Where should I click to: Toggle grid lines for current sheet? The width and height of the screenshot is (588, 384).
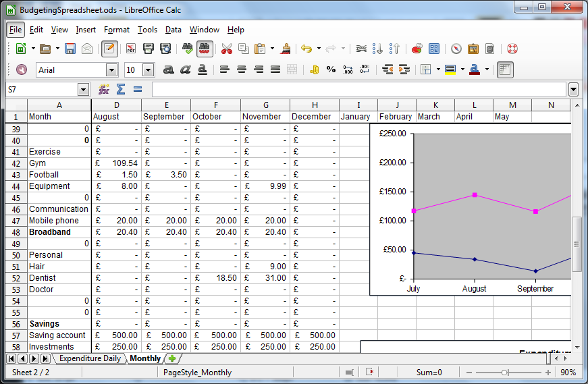coord(505,70)
